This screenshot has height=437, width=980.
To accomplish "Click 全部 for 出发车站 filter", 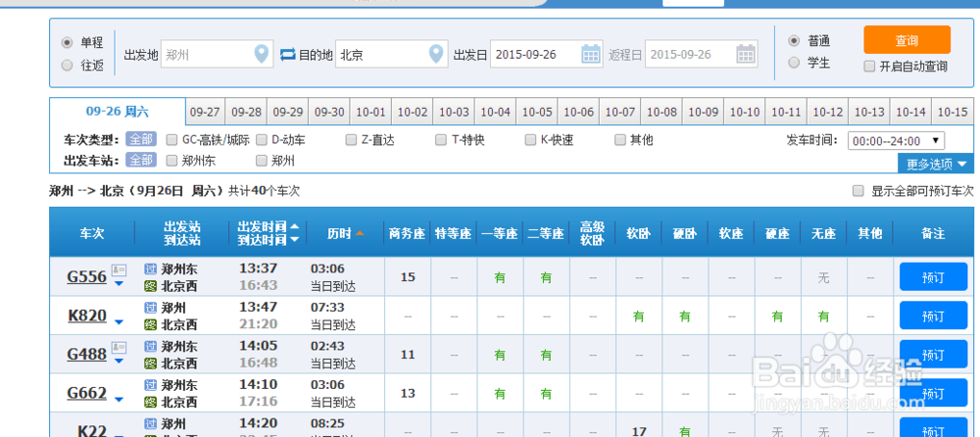I will coord(140,161).
